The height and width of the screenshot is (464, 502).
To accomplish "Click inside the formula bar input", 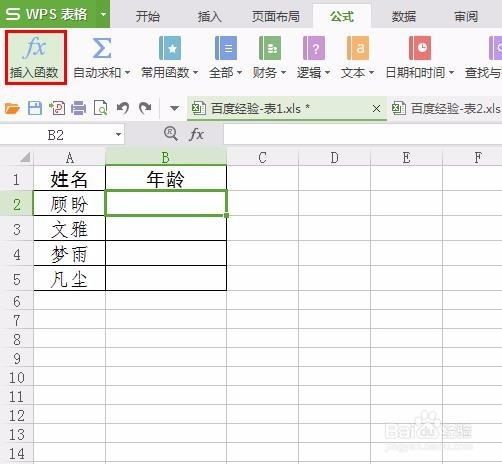I will click(x=363, y=135).
